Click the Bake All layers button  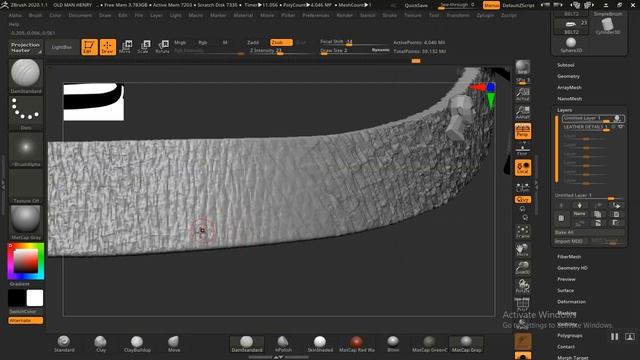point(589,232)
